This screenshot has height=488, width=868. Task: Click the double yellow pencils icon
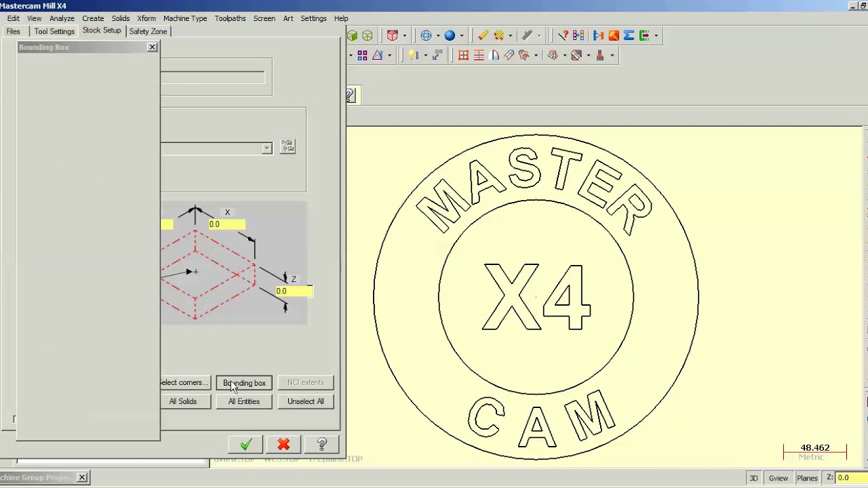pos(499,35)
